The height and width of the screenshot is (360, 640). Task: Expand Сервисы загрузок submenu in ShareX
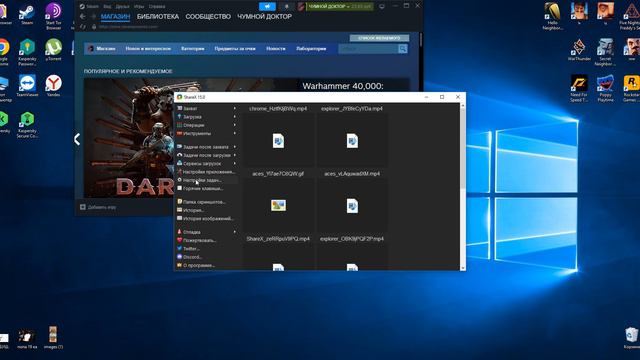[206, 163]
